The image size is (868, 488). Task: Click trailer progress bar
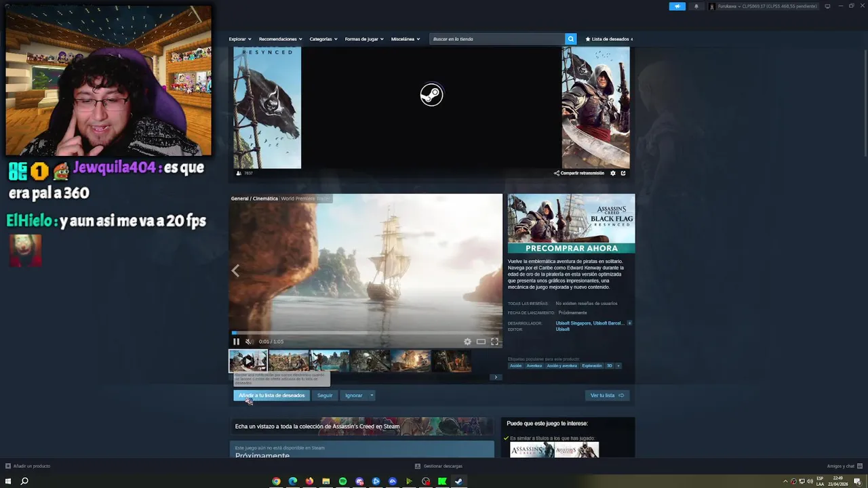point(366,333)
